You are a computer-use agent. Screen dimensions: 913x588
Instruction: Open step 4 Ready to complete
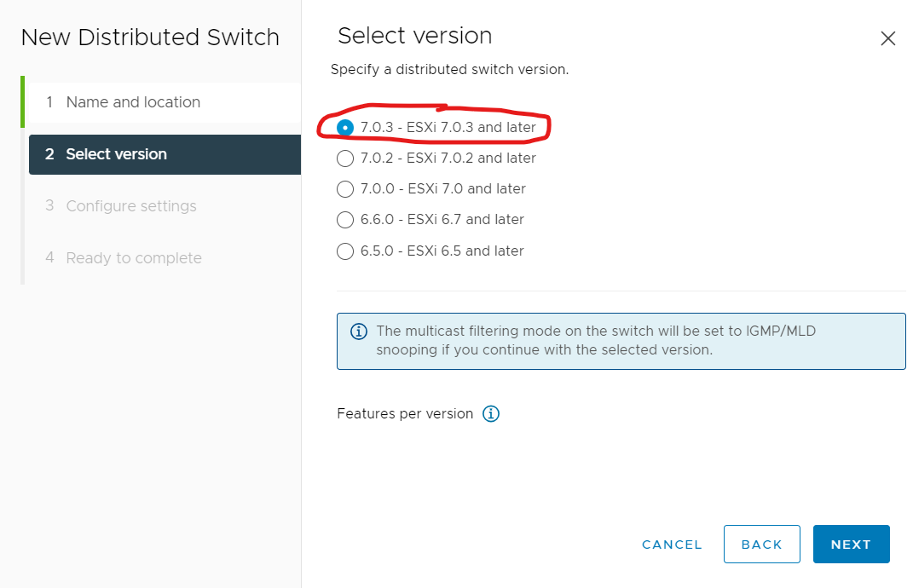tap(165, 258)
